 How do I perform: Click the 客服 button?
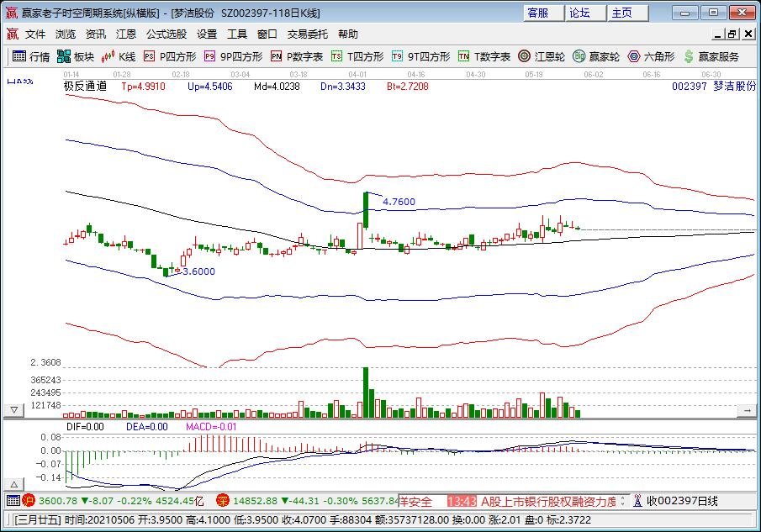pyautogui.click(x=543, y=13)
